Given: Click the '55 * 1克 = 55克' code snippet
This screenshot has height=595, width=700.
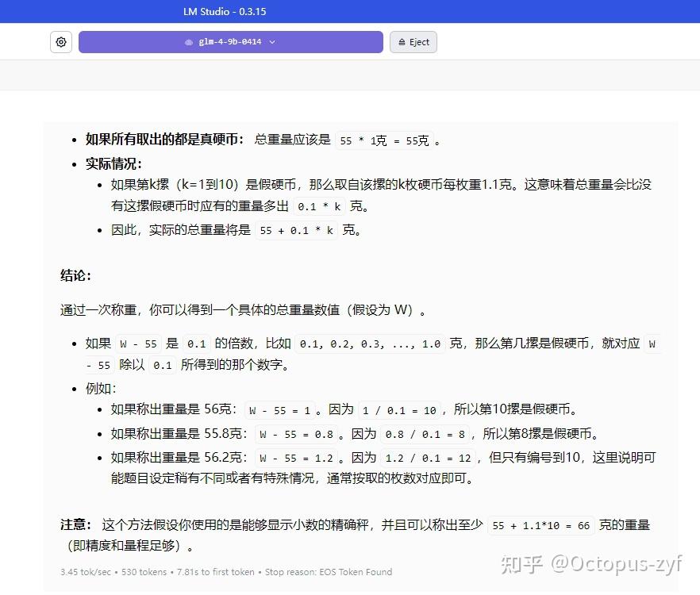Looking at the screenshot, I should point(386,140).
